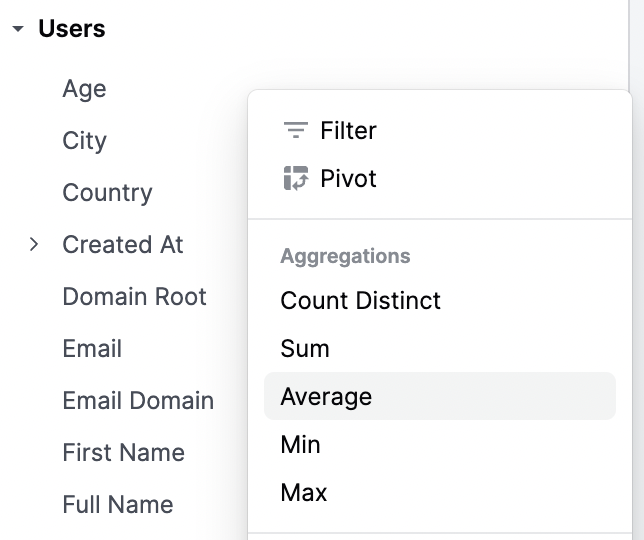Expand the Created At chevron
644x540 pixels.
34,244
